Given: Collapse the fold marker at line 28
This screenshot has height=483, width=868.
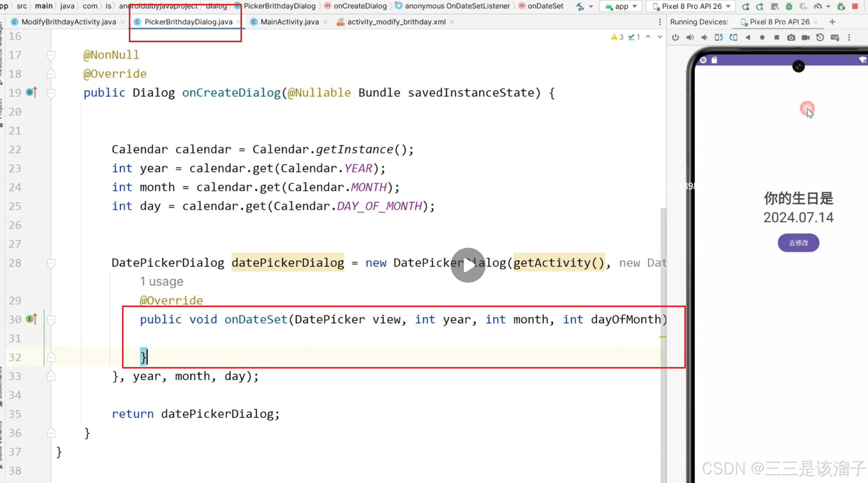Looking at the screenshot, I should coord(51,263).
